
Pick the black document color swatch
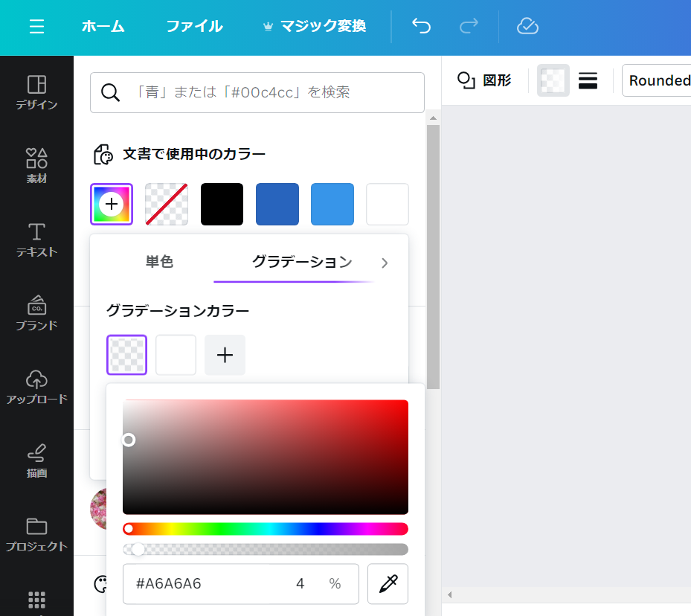(x=222, y=204)
